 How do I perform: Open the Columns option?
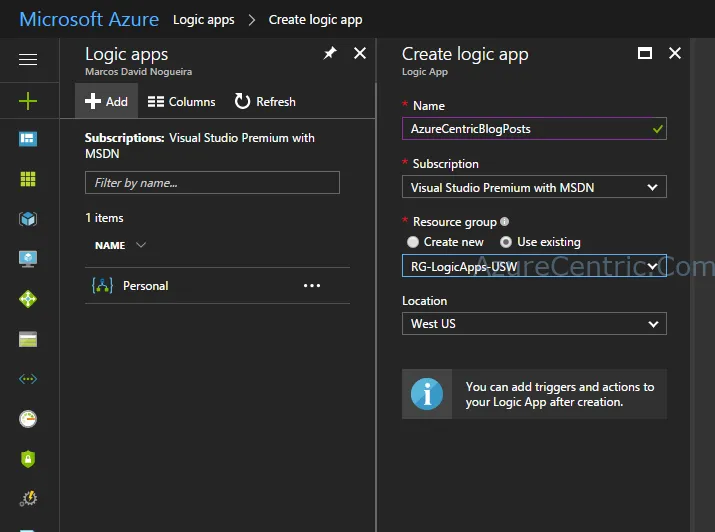(x=181, y=101)
